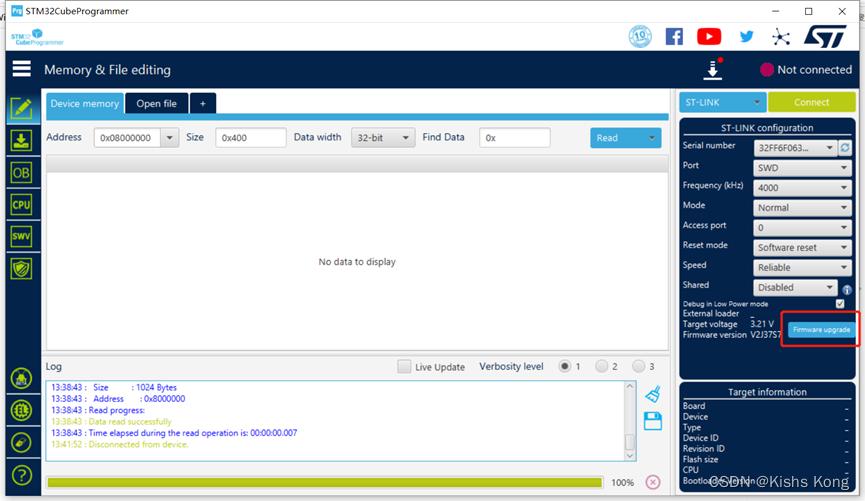Click into the Size input field

[x=250, y=137]
